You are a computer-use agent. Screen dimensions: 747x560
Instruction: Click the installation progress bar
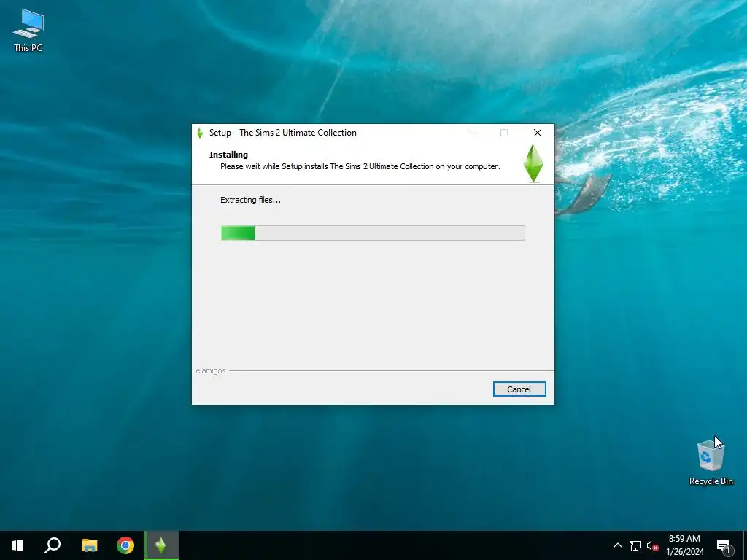tap(373, 233)
